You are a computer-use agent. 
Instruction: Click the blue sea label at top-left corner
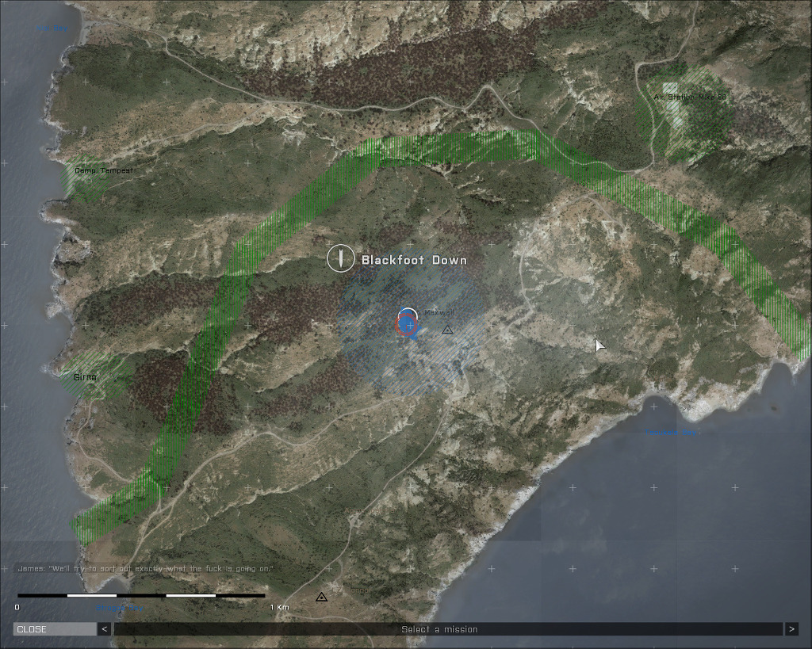[x=52, y=29]
